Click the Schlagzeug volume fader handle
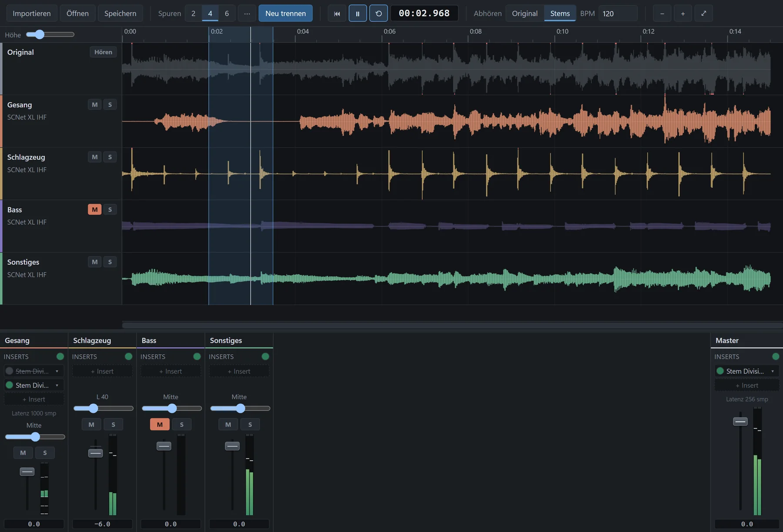 tap(95, 453)
